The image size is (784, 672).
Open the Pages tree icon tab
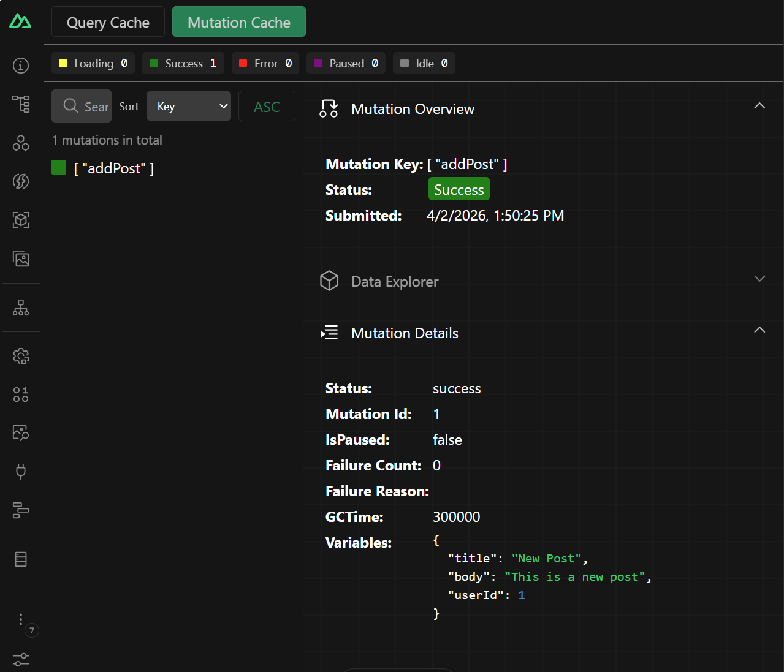pyautogui.click(x=21, y=104)
